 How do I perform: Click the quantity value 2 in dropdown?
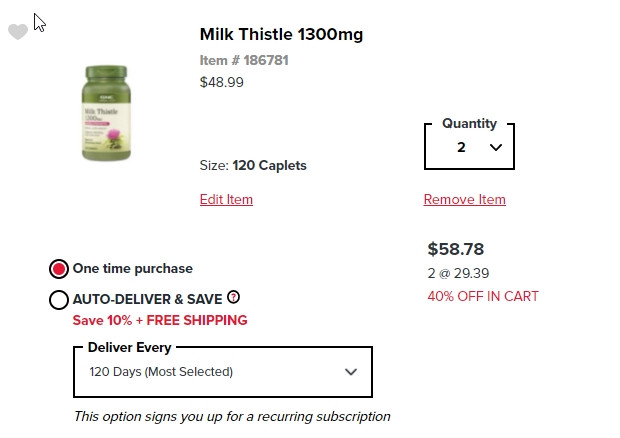461,147
